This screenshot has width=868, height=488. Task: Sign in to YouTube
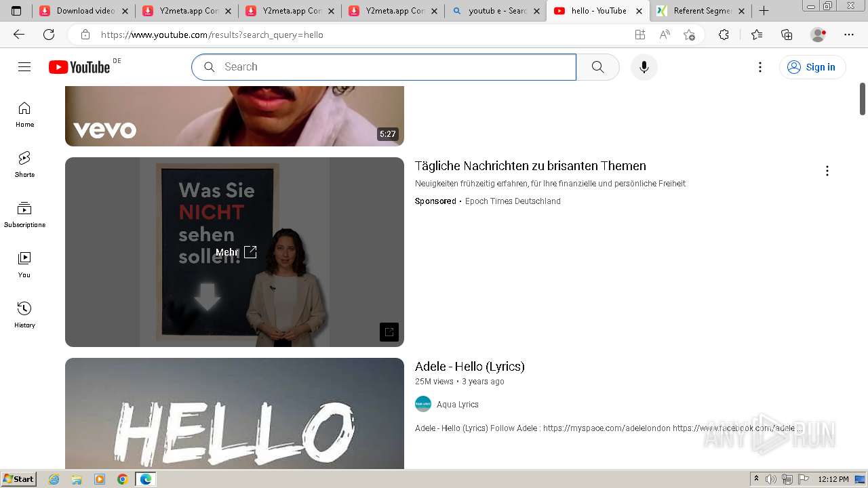tap(812, 66)
